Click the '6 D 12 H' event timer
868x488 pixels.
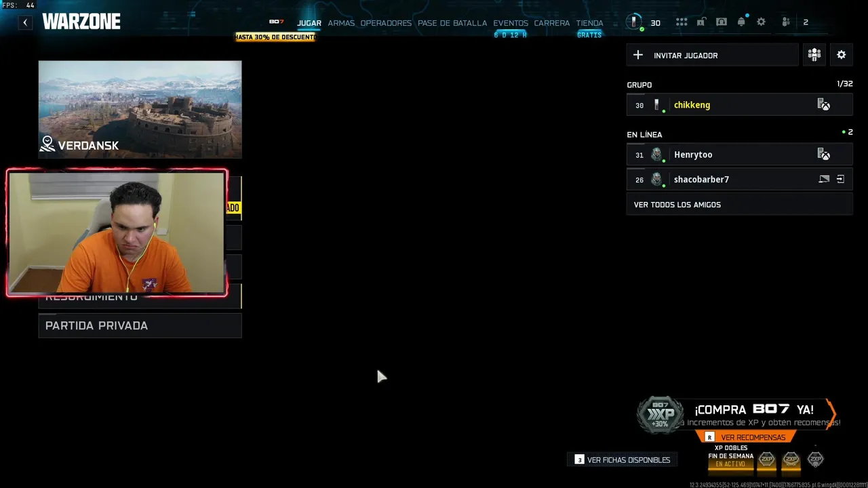[x=511, y=35]
